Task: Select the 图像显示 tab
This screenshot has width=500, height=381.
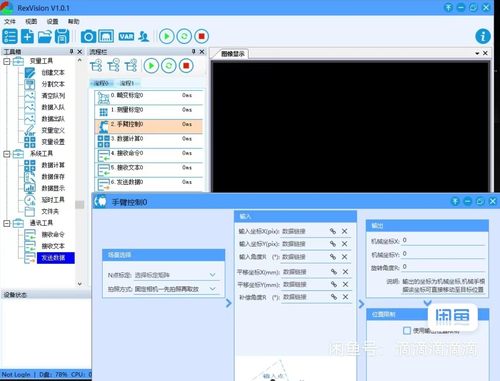Action: click(233, 54)
